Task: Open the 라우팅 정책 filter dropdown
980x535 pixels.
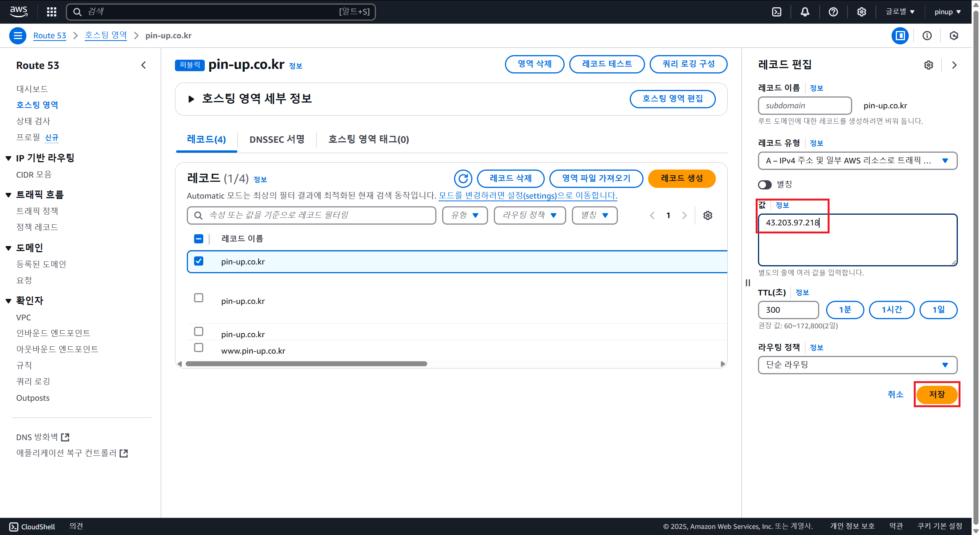Action: 530,215
